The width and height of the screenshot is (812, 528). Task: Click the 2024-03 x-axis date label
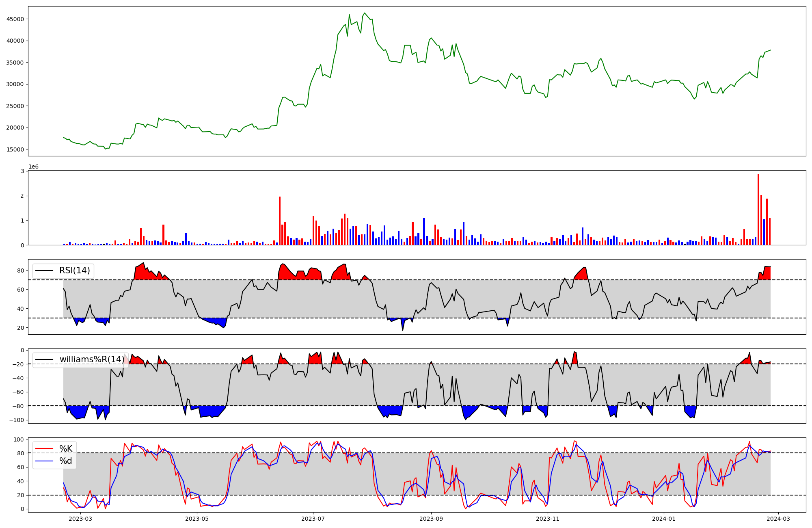[778, 519]
